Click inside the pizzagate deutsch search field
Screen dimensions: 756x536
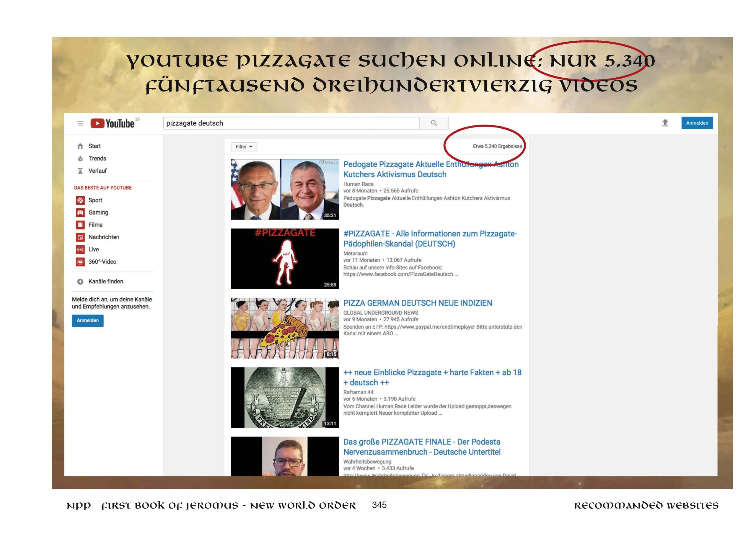tap(291, 123)
